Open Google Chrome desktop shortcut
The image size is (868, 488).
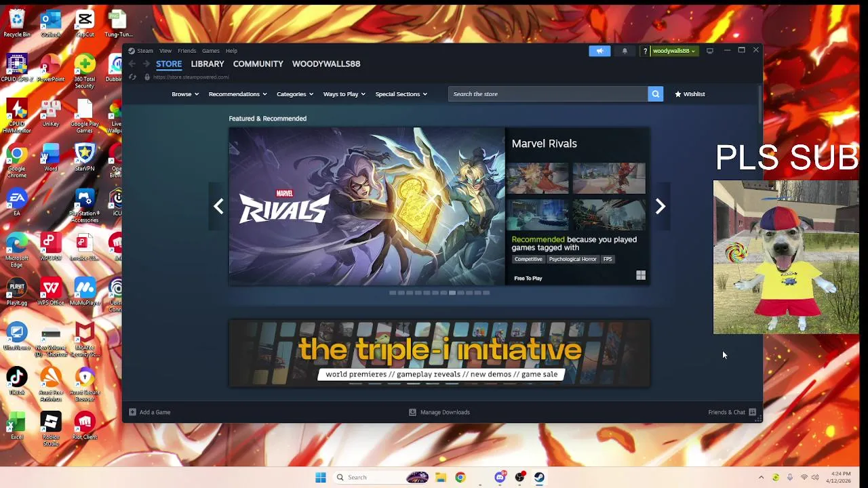point(16,161)
